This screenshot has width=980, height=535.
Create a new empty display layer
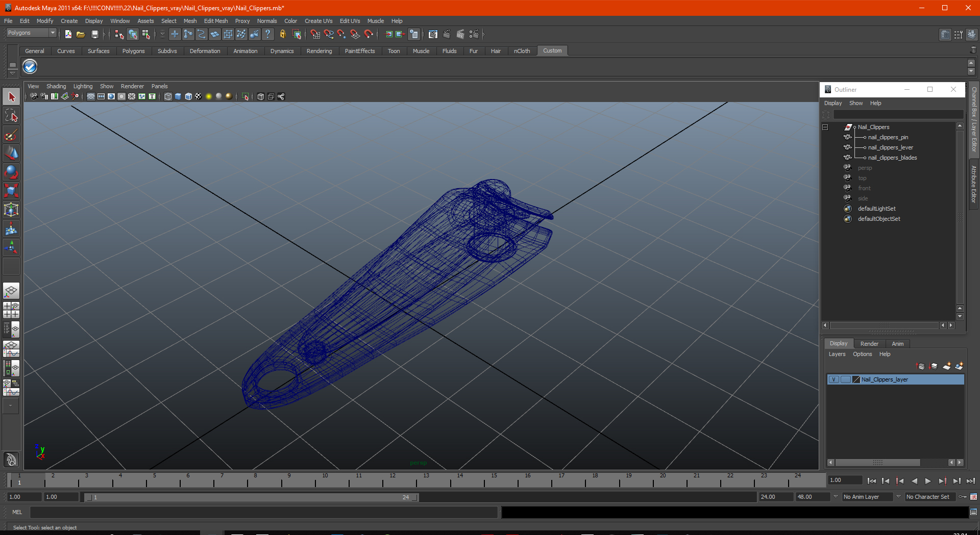point(947,366)
